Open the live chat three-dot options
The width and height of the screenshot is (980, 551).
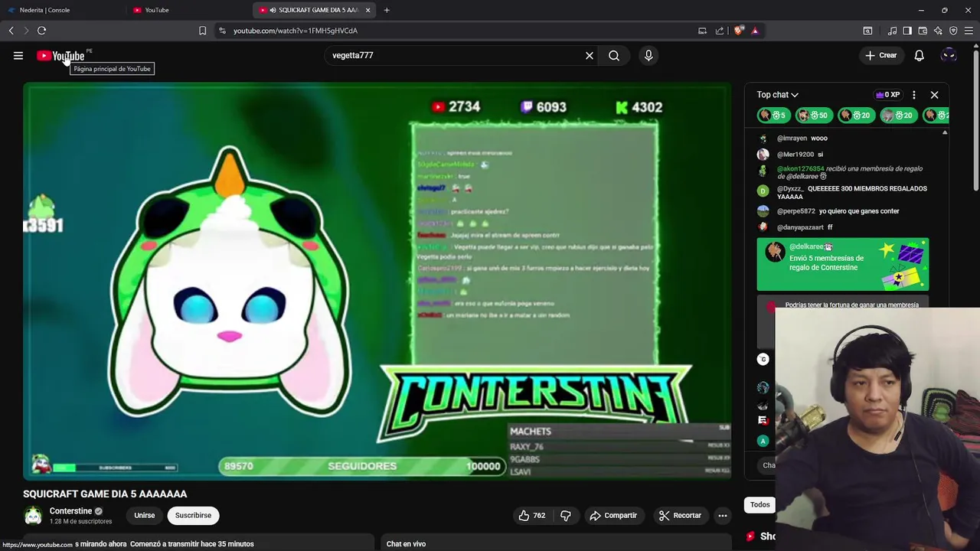tap(913, 95)
